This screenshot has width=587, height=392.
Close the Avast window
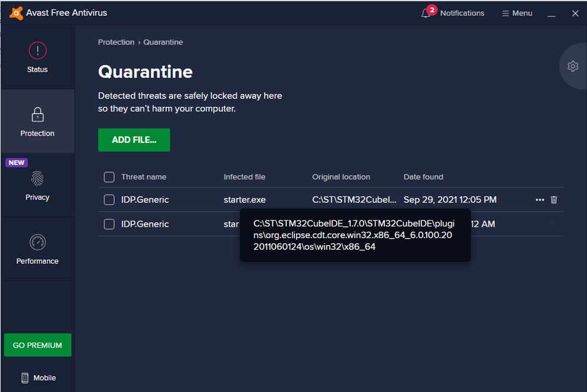pos(575,14)
